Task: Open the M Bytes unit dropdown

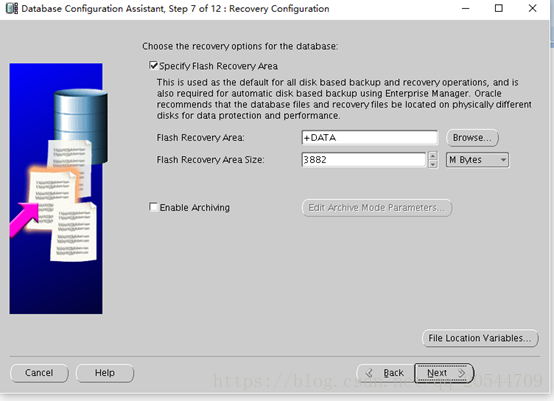Action: (477, 160)
